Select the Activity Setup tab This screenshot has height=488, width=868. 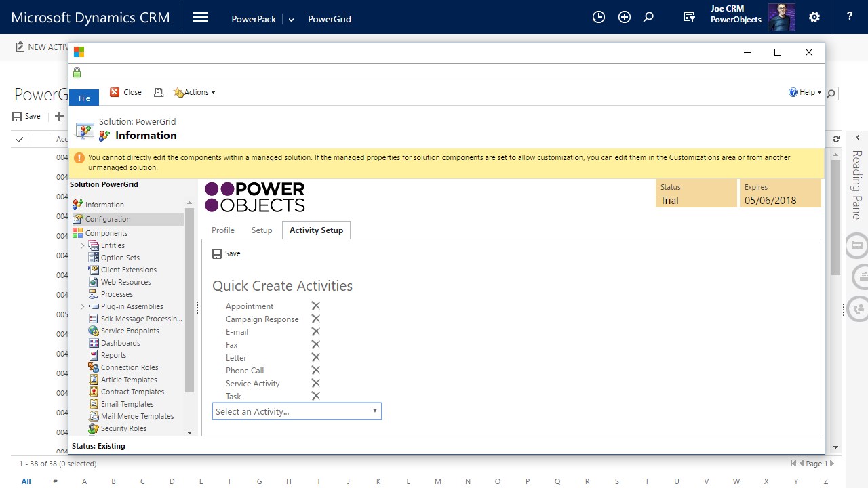pos(316,230)
